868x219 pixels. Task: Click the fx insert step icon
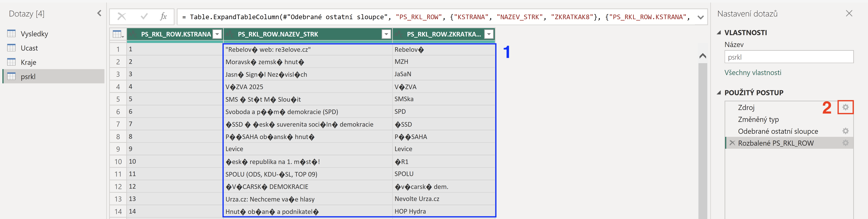click(163, 16)
